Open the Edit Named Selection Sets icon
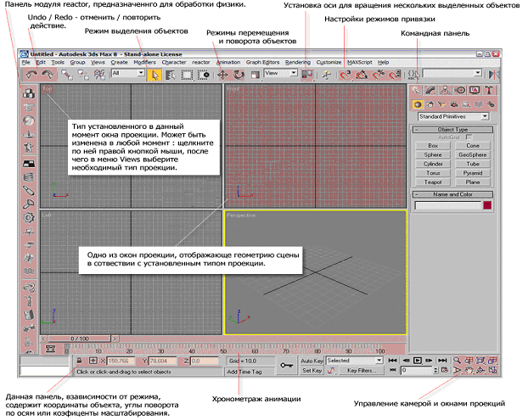 pyautogui.click(x=413, y=75)
